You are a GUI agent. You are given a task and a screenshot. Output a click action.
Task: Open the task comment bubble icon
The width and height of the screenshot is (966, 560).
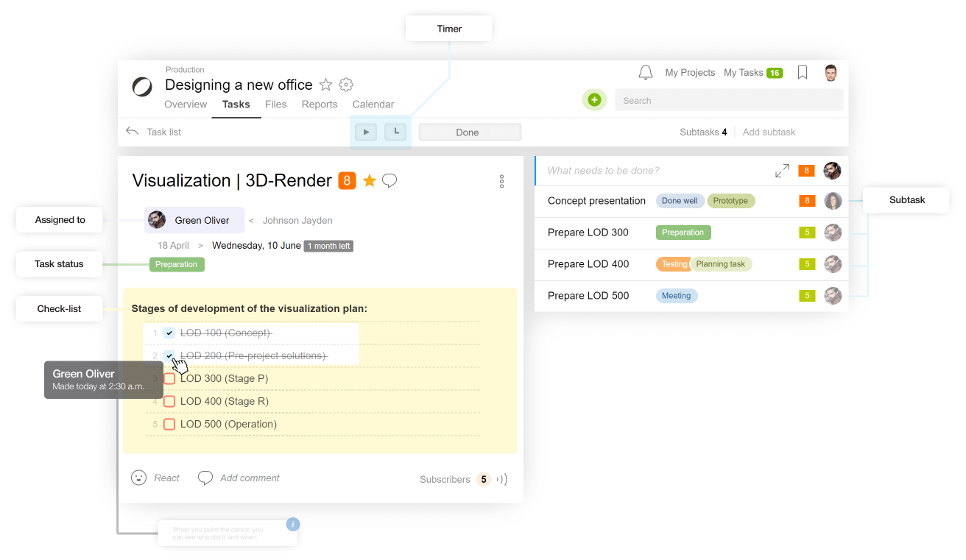[389, 180]
